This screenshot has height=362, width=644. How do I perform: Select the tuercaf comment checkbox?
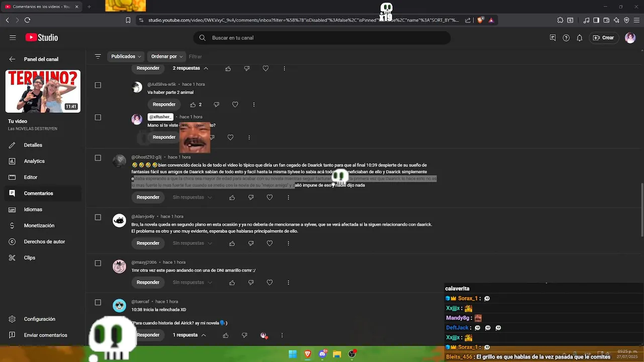[98, 302]
